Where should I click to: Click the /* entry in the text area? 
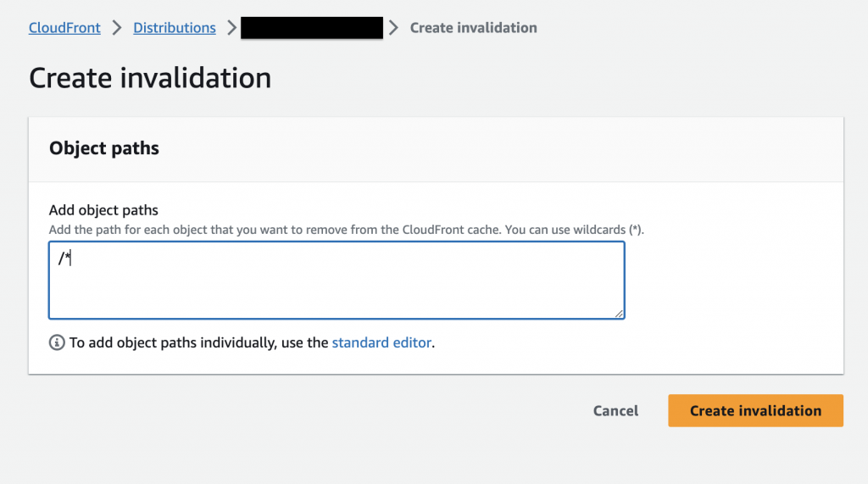[x=64, y=259]
